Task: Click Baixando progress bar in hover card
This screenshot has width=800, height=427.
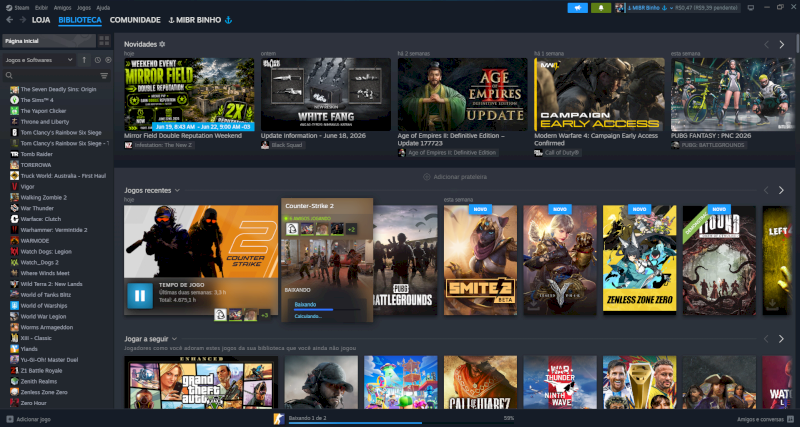Action: point(329,310)
